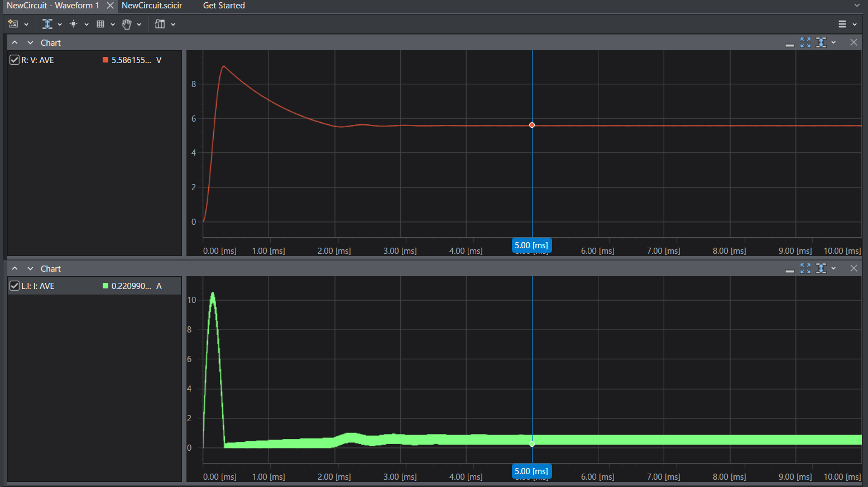This screenshot has height=487, width=868.
Task: Click the chart layout columns icon
Action: pyautogui.click(x=160, y=24)
